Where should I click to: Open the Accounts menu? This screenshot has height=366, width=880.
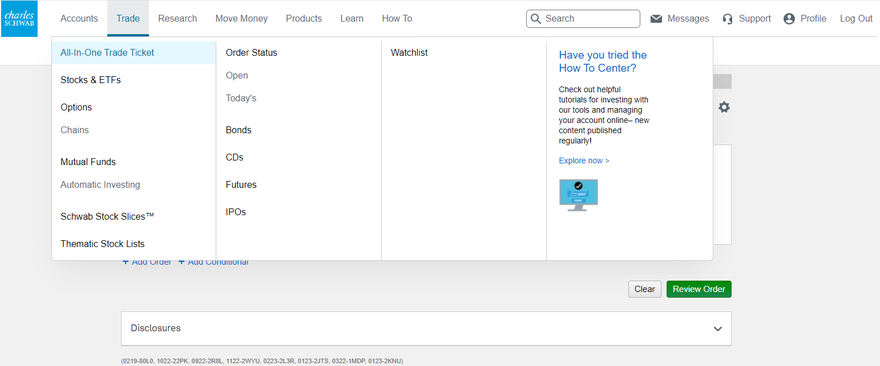(79, 19)
